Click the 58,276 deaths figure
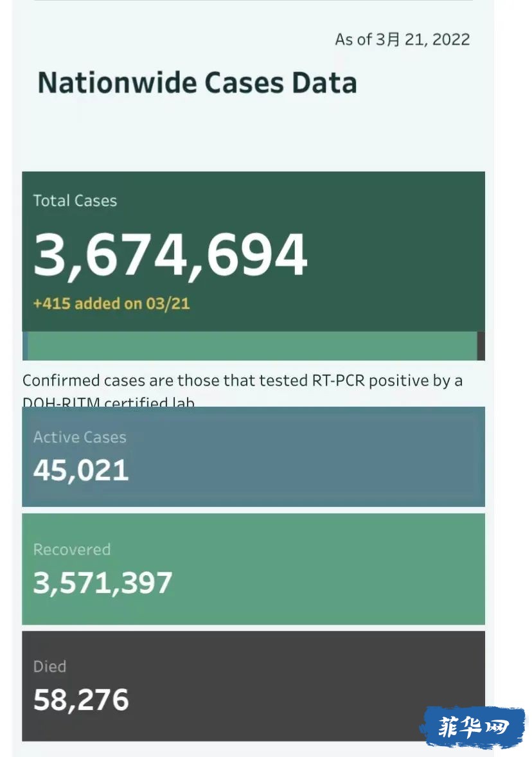This screenshot has width=532, height=757. tap(80, 699)
